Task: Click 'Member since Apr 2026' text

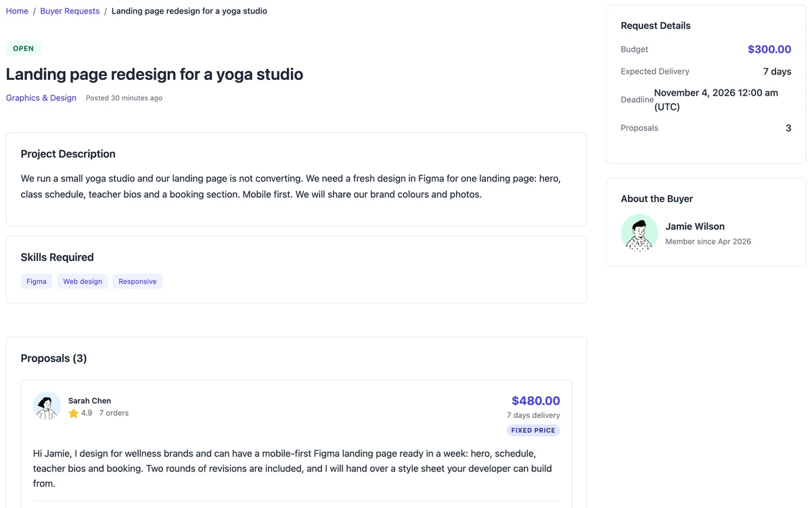Action: (708, 241)
